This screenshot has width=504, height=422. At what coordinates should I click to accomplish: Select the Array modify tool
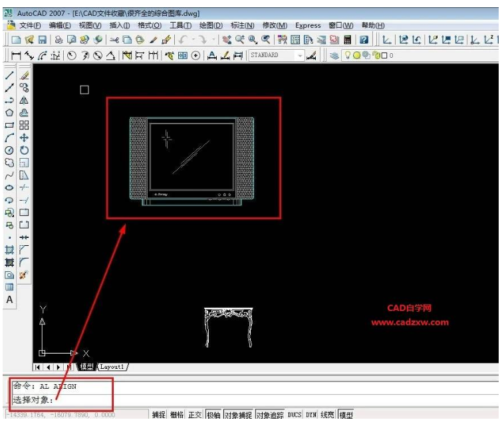point(24,125)
